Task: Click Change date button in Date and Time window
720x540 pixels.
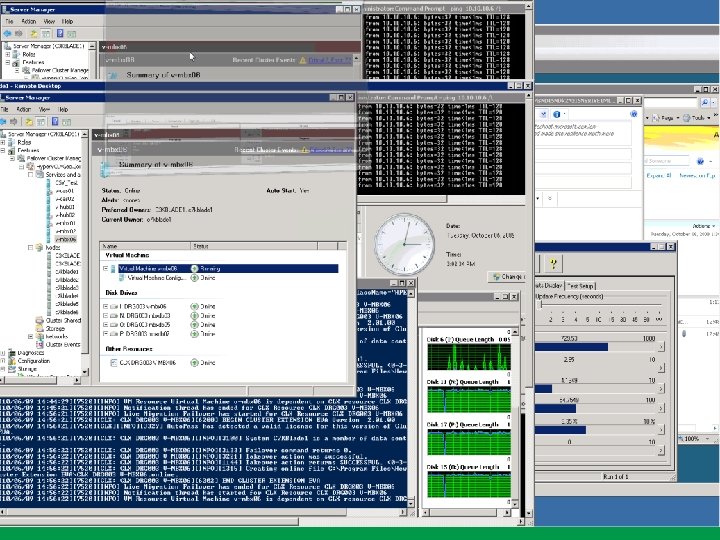Action: pyautogui.click(x=507, y=276)
